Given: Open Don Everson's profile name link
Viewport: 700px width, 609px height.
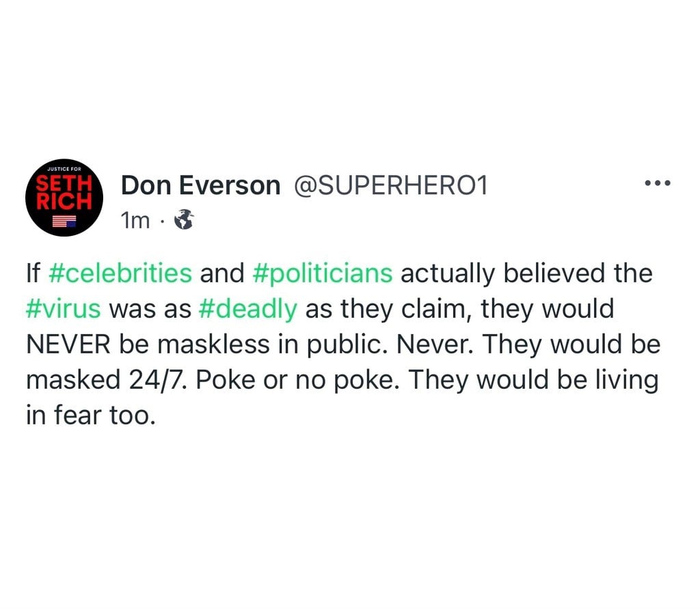Looking at the screenshot, I should point(200,185).
